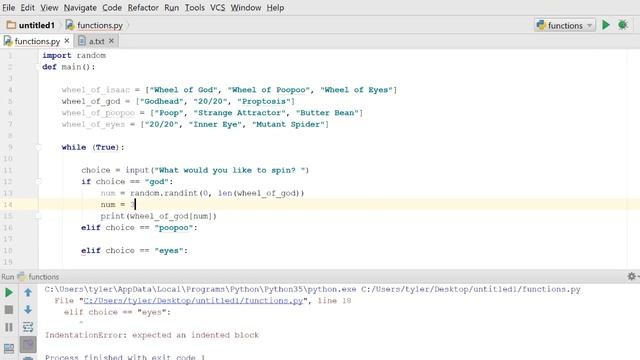This screenshot has height=360, width=640.
Task: Switch to the functions.py editor tab
Action: click(x=37, y=41)
